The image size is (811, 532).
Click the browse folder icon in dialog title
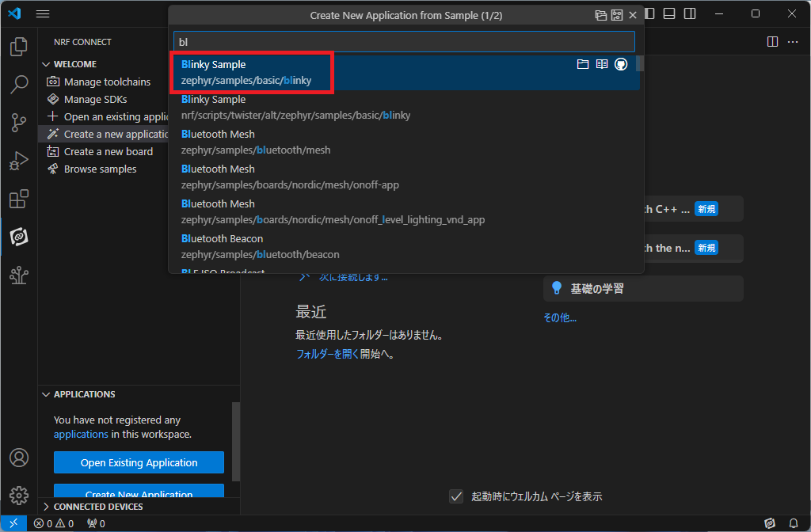click(x=600, y=15)
